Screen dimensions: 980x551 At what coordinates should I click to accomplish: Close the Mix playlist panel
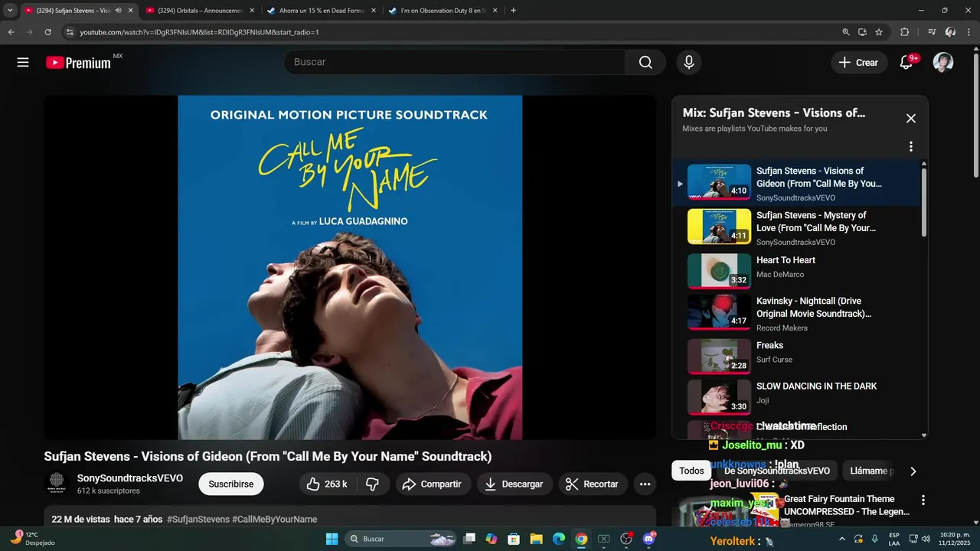(911, 119)
